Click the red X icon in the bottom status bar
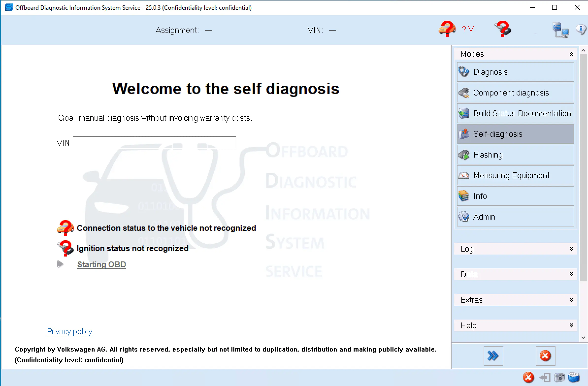The image size is (588, 386). [528, 377]
